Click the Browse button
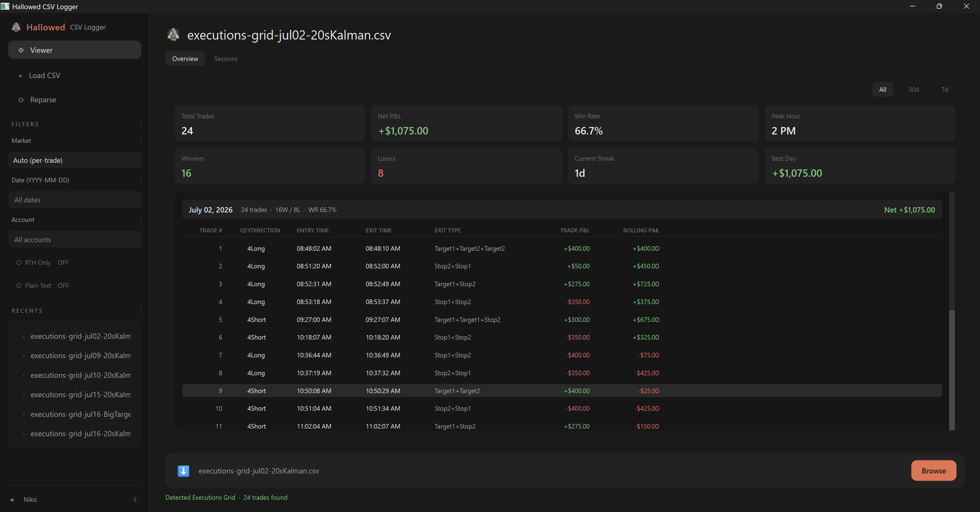980x512 pixels. point(934,470)
